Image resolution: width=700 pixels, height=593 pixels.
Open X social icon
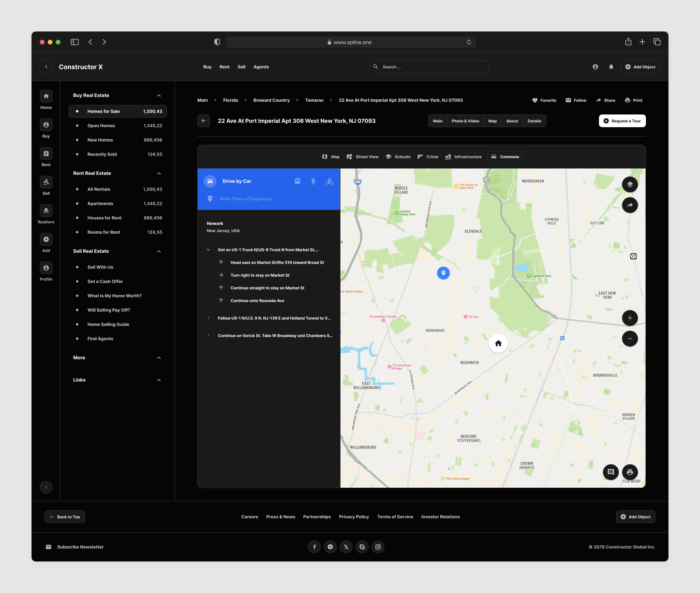tap(346, 547)
